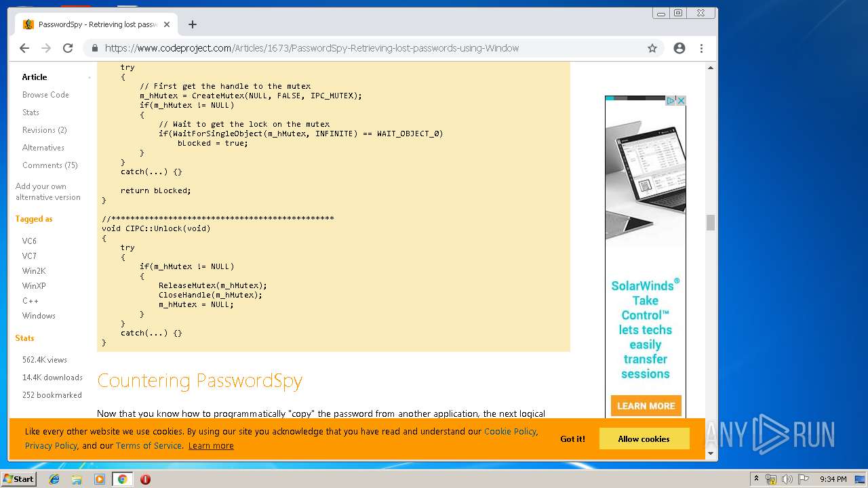The image size is (868, 488).
Task: Go back to the previous page
Action: click(24, 48)
